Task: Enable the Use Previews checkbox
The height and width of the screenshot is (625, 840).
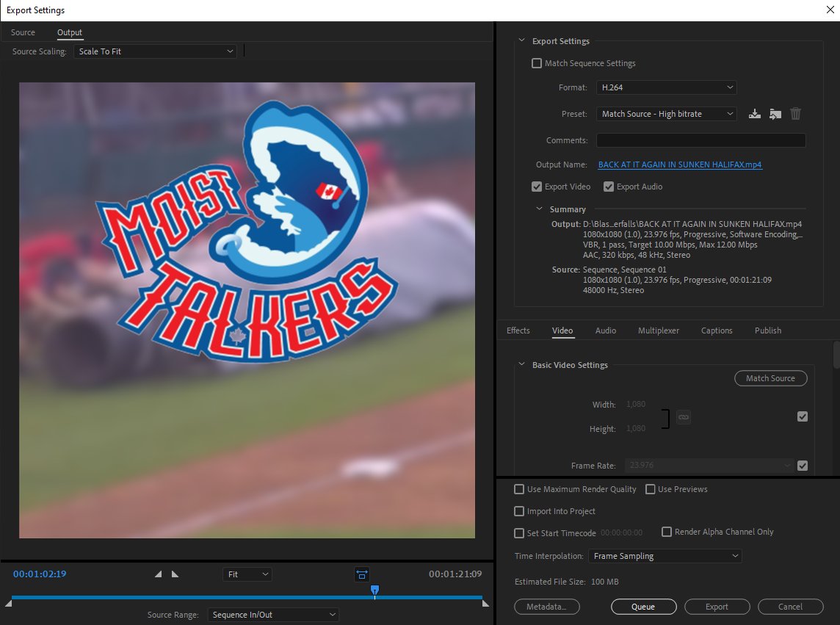Action: 651,489
